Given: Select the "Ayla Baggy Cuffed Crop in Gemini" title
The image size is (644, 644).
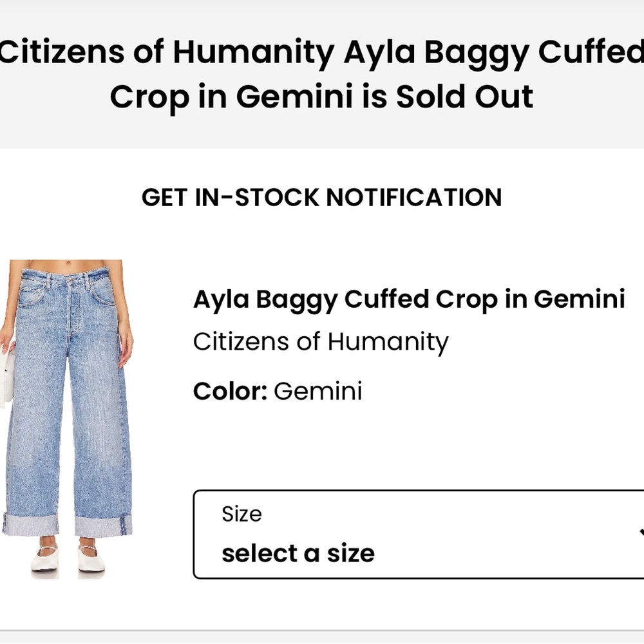Looking at the screenshot, I should 410,298.
